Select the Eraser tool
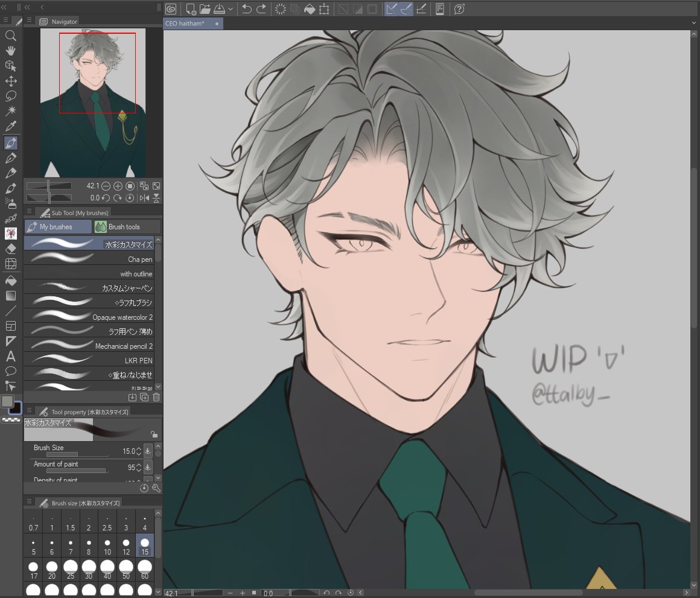 pos(11,249)
